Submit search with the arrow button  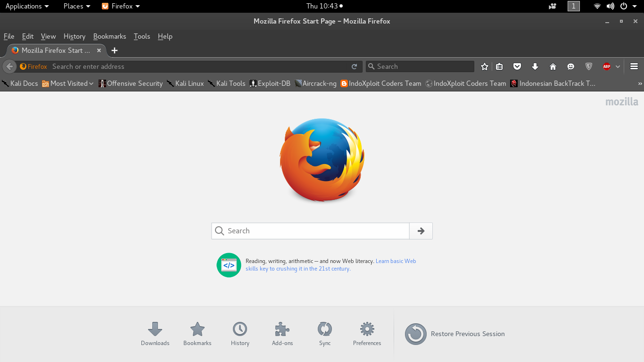click(x=421, y=231)
